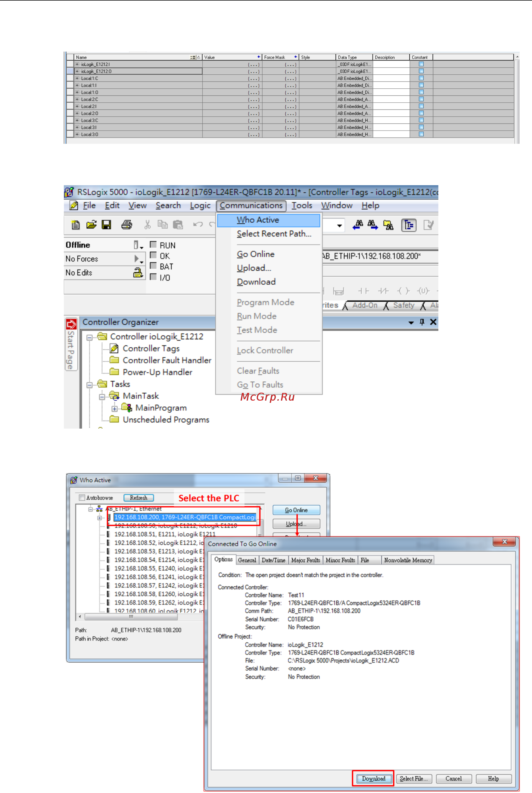Select Controller Fault Handler in organizer tree
This screenshot has height=793, width=532.
(x=167, y=360)
